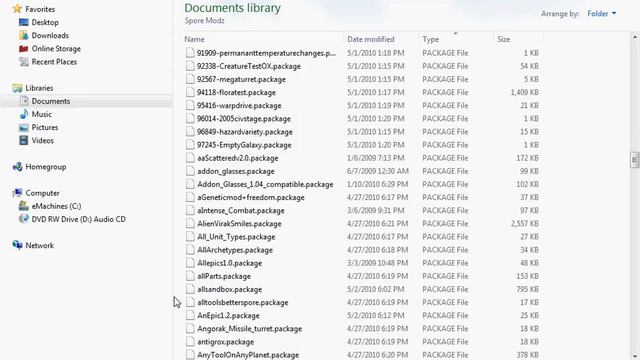Select Desktop label in Favorites
640x360 pixels.
[x=45, y=22]
